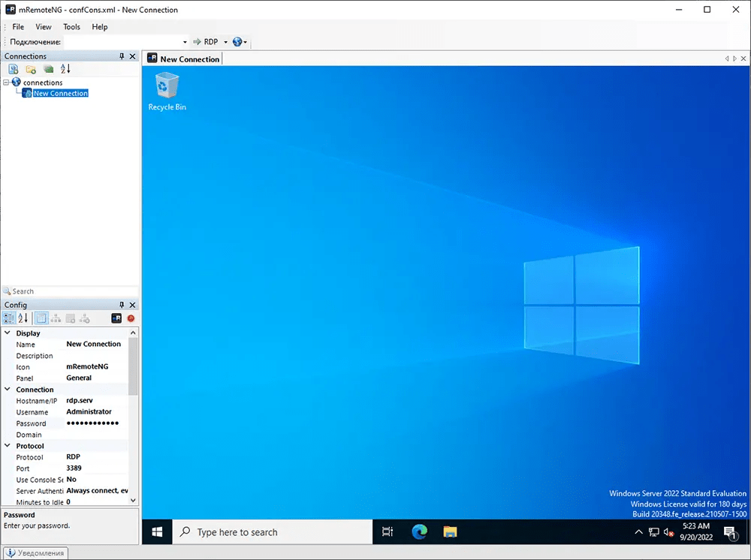751x560 pixels.
Task: Click the Search field in Connections
Action: point(70,291)
